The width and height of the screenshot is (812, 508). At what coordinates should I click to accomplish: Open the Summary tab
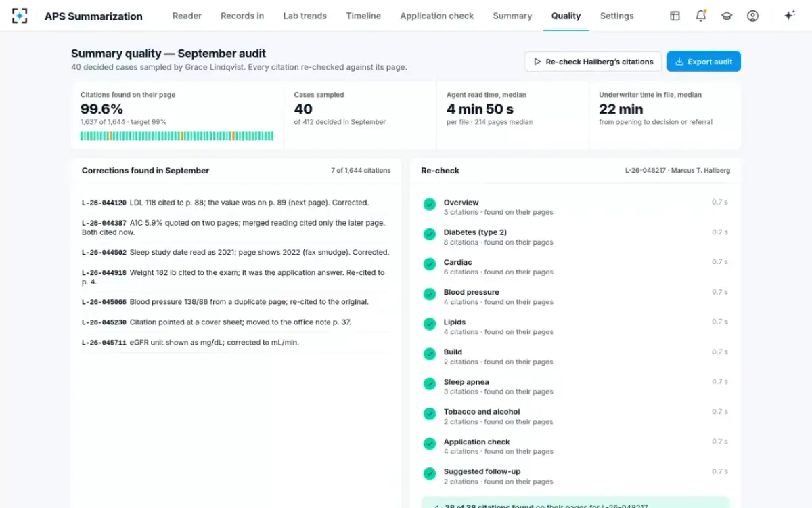coord(512,16)
